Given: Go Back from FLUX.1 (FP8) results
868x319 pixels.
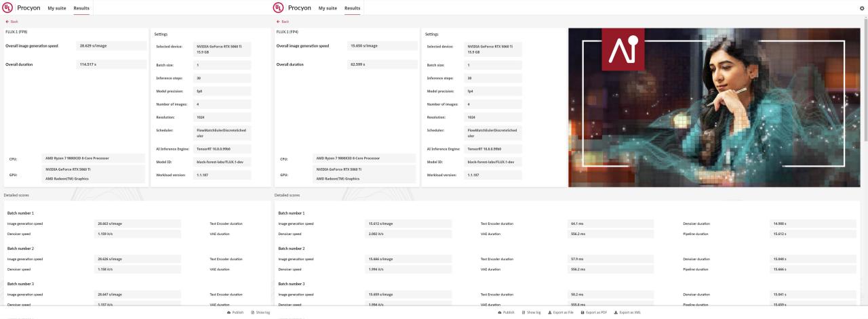Looking at the screenshot, I should tap(12, 22).
